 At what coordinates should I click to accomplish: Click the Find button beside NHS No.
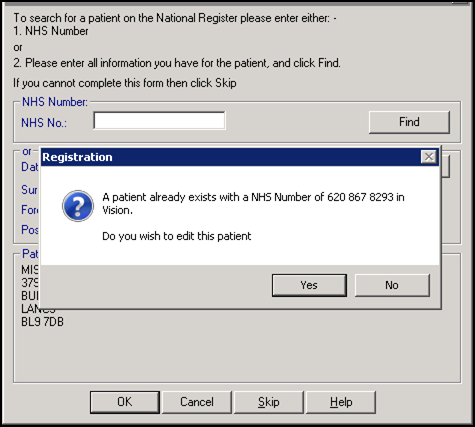(x=409, y=122)
